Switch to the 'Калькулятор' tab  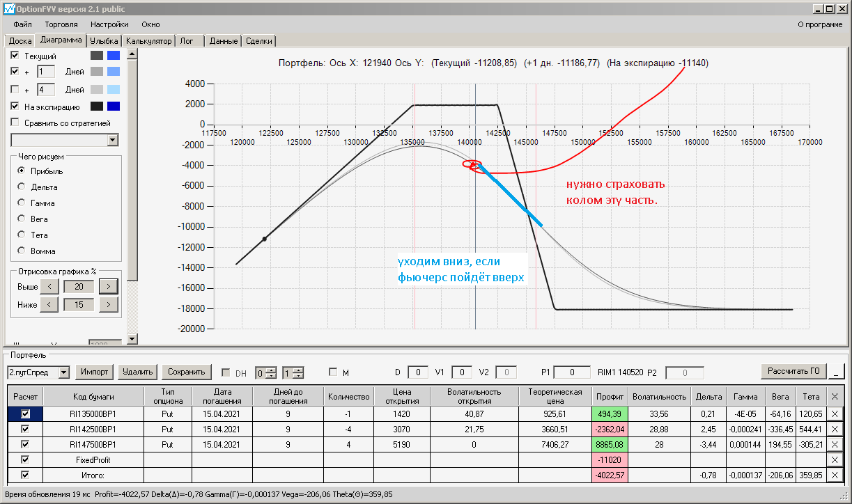(x=149, y=41)
